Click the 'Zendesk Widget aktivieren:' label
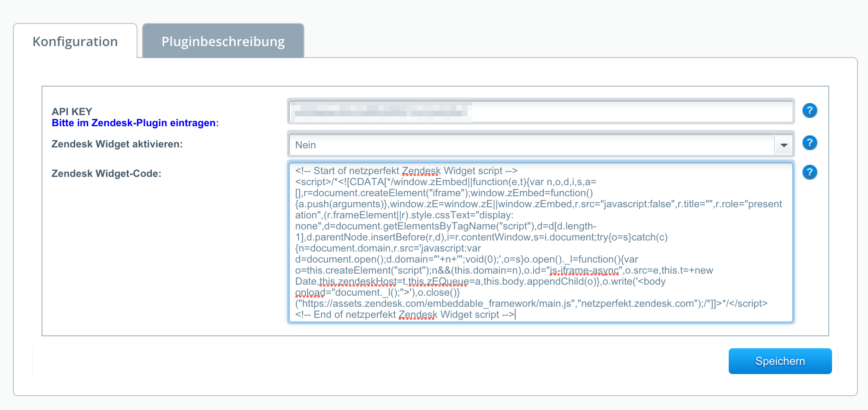 tap(117, 144)
